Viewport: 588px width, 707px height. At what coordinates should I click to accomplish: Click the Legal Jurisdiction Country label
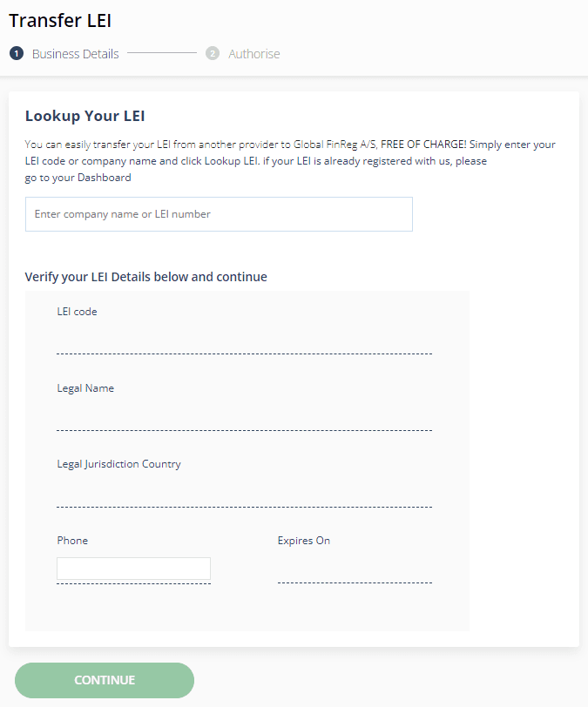click(118, 464)
